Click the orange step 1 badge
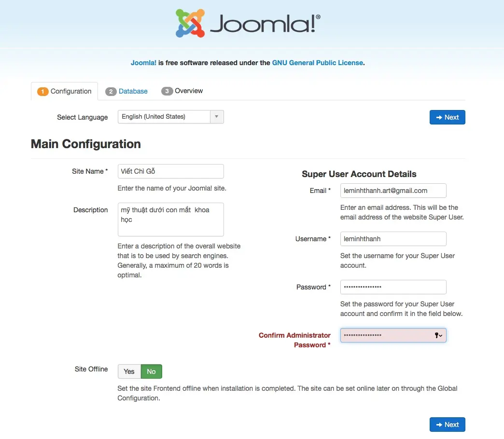 [x=42, y=92]
